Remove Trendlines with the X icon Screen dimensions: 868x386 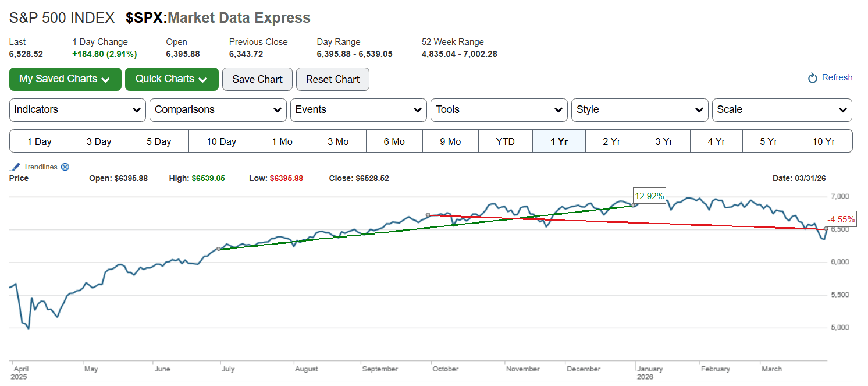[x=65, y=167]
